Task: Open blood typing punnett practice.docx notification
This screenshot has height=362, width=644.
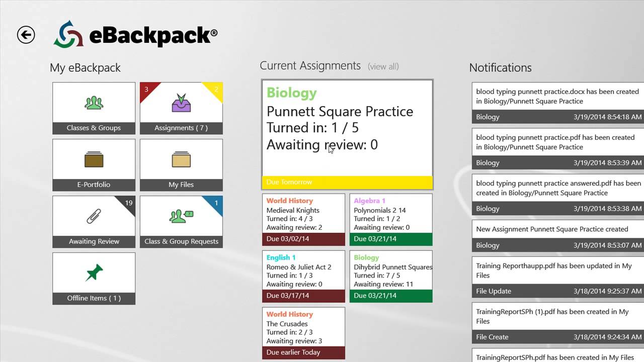Action: [x=558, y=103]
